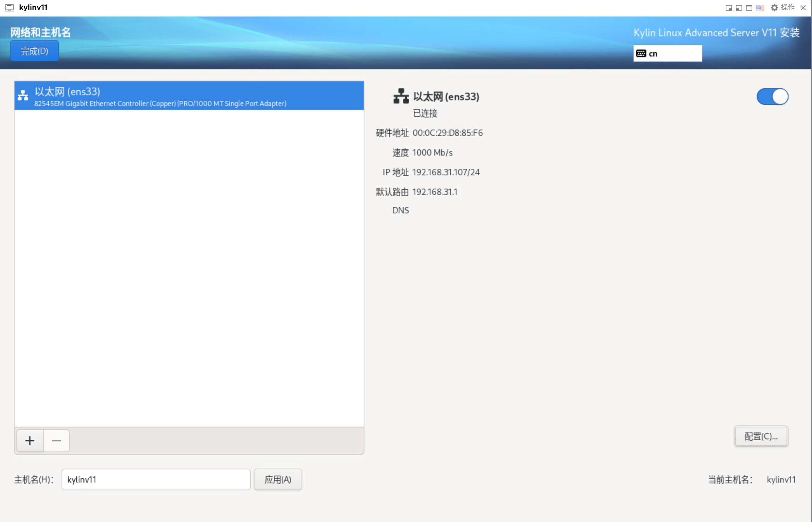Screen dimensions: 812x522
Task: Open 配置(C)... configure dialog
Action: 761,437
